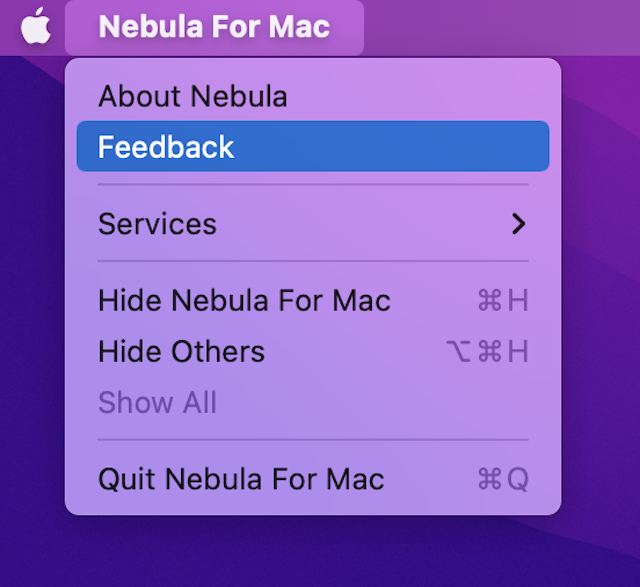The width and height of the screenshot is (640, 587).
Task: Click the Services submenu chevron arrow
Action: (x=519, y=224)
